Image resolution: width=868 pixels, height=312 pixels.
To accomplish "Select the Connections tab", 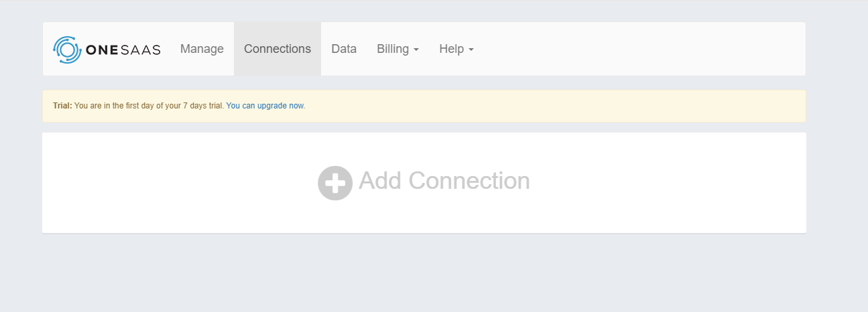I will click(x=277, y=49).
